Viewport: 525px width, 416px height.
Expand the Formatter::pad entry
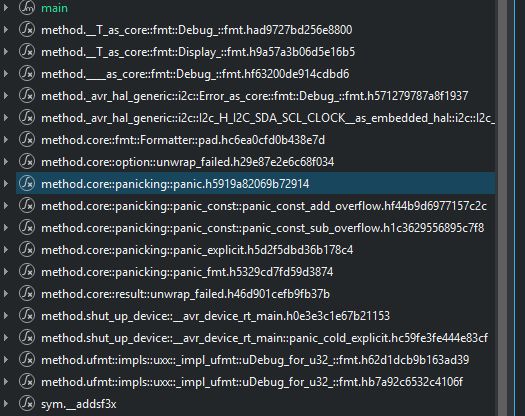6,140
